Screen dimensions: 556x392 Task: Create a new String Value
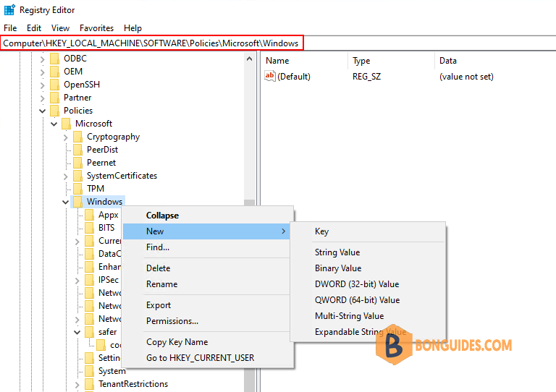(368, 252)
